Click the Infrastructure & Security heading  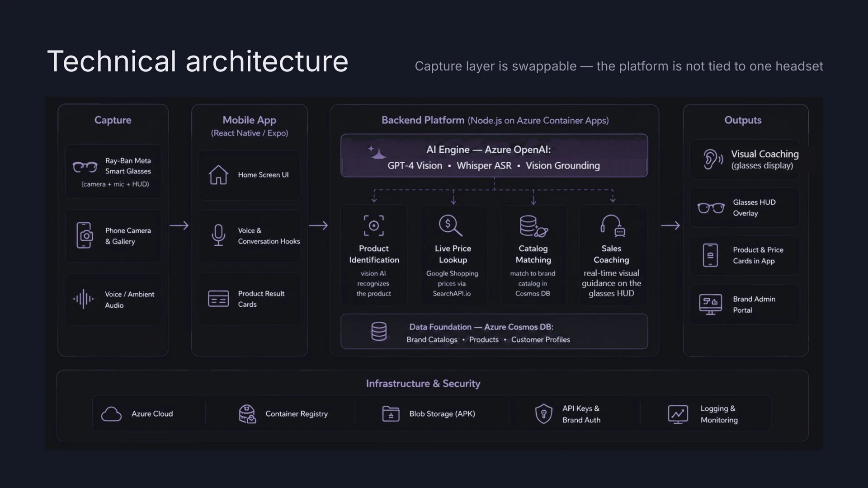pyautogui.click(x=423, y=384)
